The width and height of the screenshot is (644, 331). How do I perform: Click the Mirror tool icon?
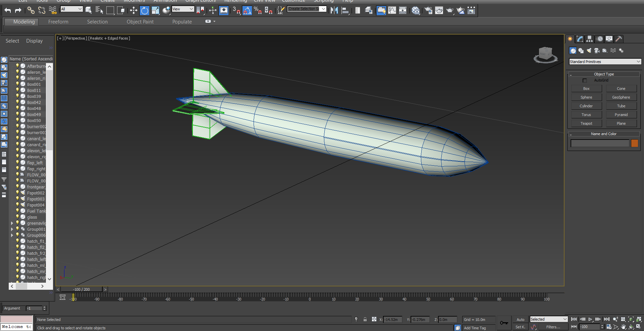tap(334, 10)
